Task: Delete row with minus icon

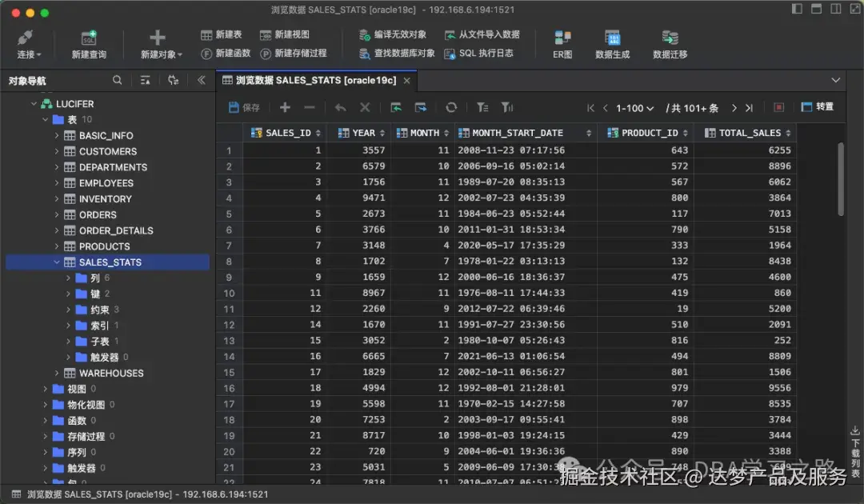Action: coord(309,107)
